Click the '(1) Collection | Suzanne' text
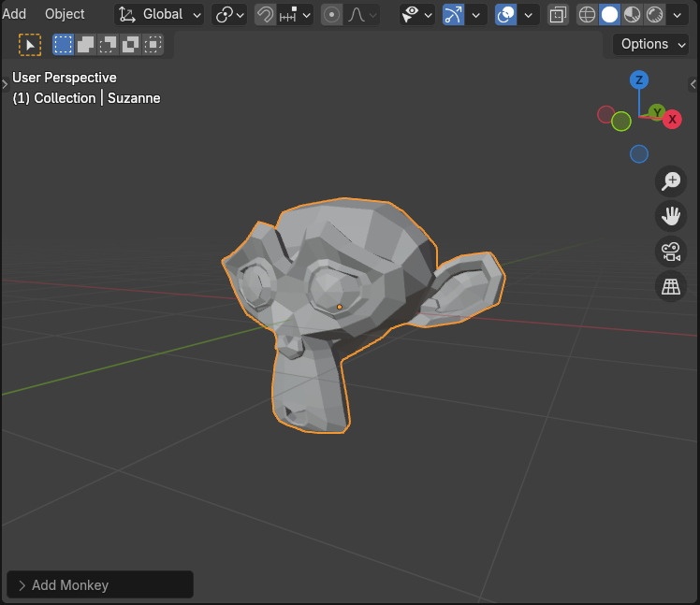Screen dimensions: 700x605 click(x=86, y=98)
